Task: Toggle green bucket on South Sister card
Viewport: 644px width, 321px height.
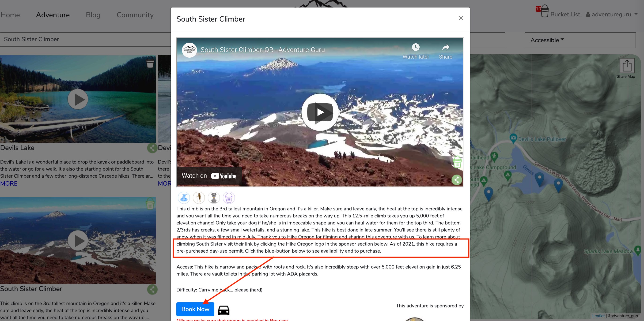Action: coord(150,203)
